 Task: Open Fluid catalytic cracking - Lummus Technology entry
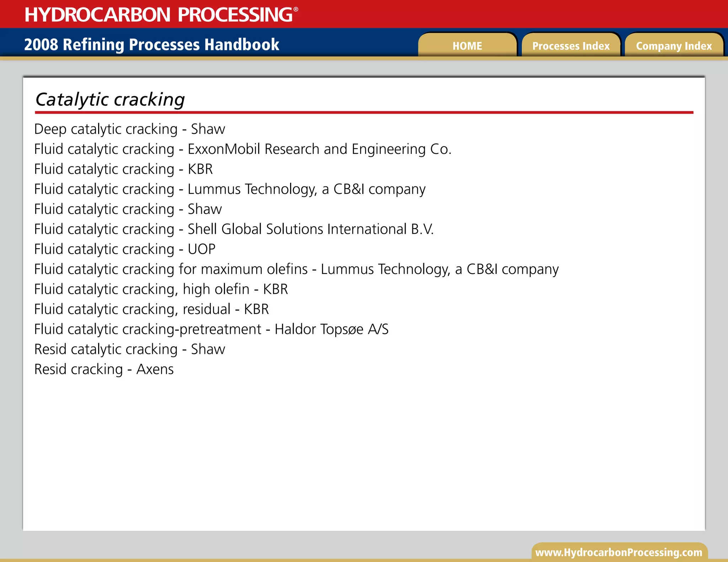pyautogui.click(x=230, y=189)
